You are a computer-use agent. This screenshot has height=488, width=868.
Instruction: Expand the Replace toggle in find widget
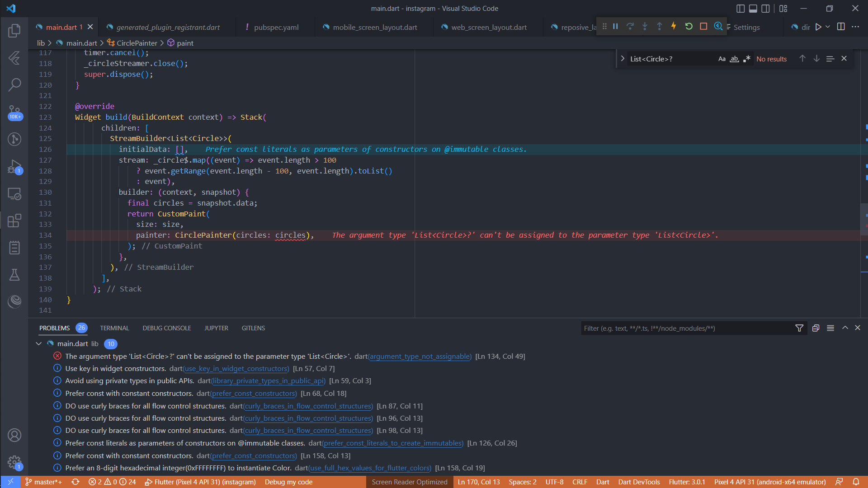(623, 59)
